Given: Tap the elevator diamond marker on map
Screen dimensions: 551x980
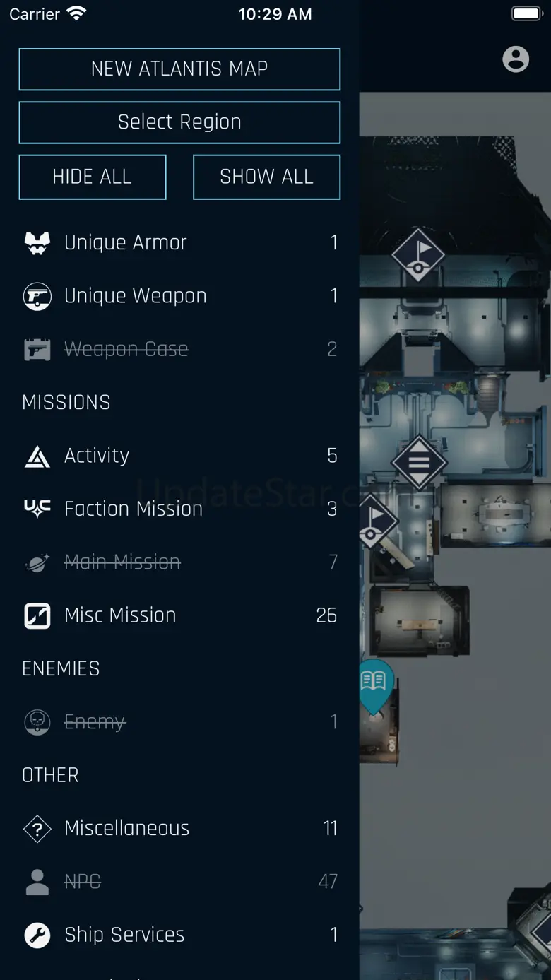Looking at the screenshot, I should (x=419, y=462).
